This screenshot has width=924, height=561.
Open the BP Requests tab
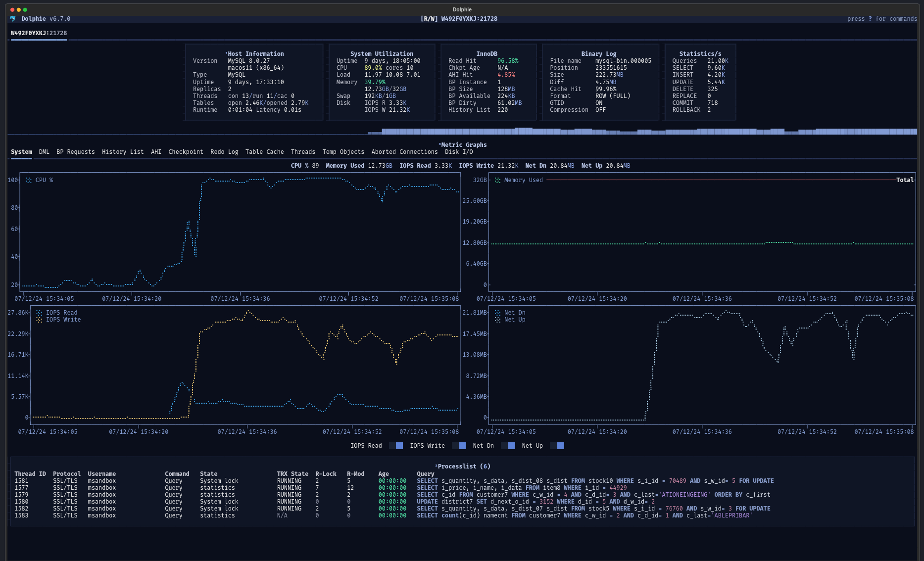coord(76,152)
